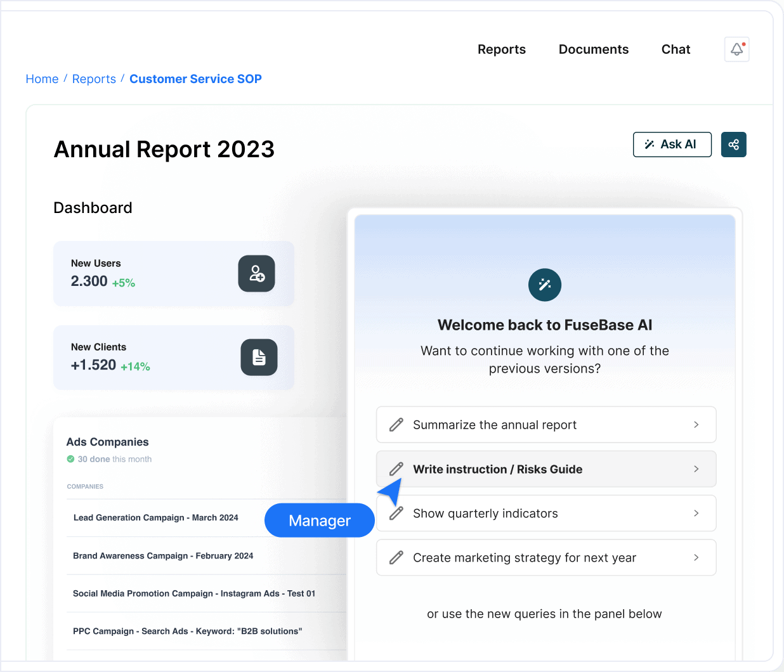This screenshot has height=672, width=784.
Task: Select Create marketing strategy for next year
Action: 546,558
